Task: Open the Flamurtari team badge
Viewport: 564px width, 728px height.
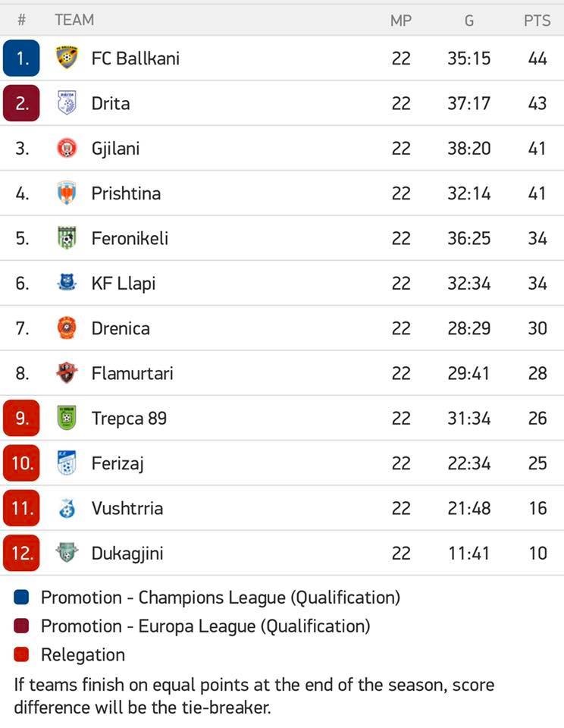Action: (x=67, y=373)
